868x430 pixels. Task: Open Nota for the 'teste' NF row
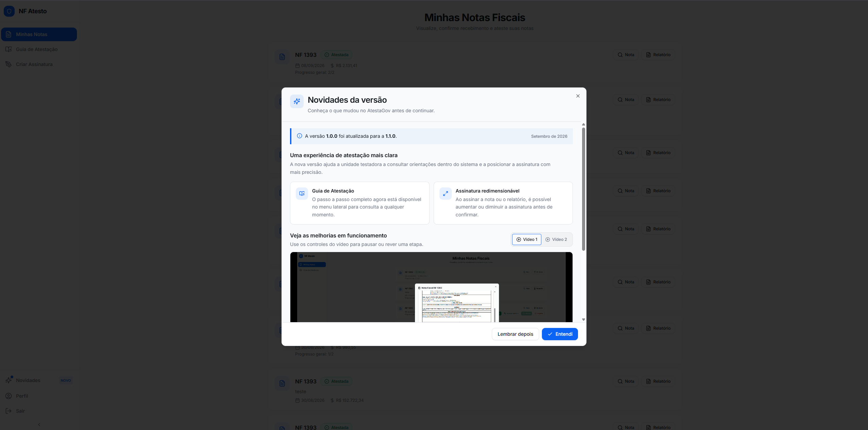[626, 381]
